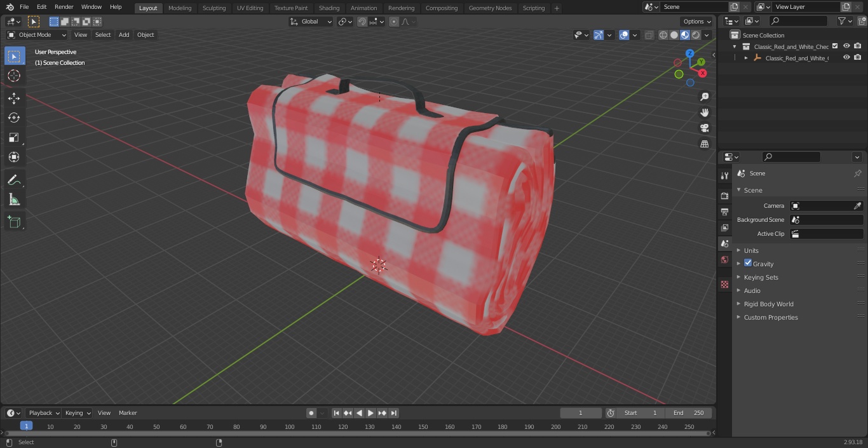This screenshot has height=448, width=868.
Task: Open the View Layer properties tab
Action: pyautogui.click(x=724, y=227)
